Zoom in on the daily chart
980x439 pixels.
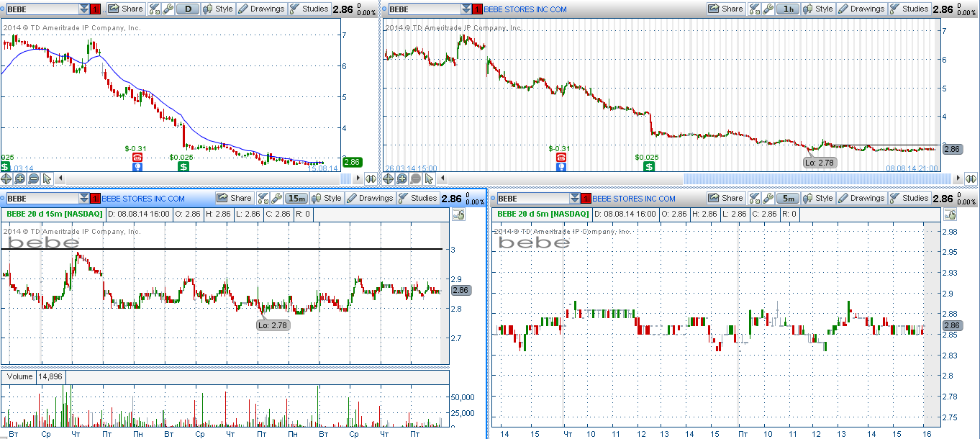coord(20,178)
